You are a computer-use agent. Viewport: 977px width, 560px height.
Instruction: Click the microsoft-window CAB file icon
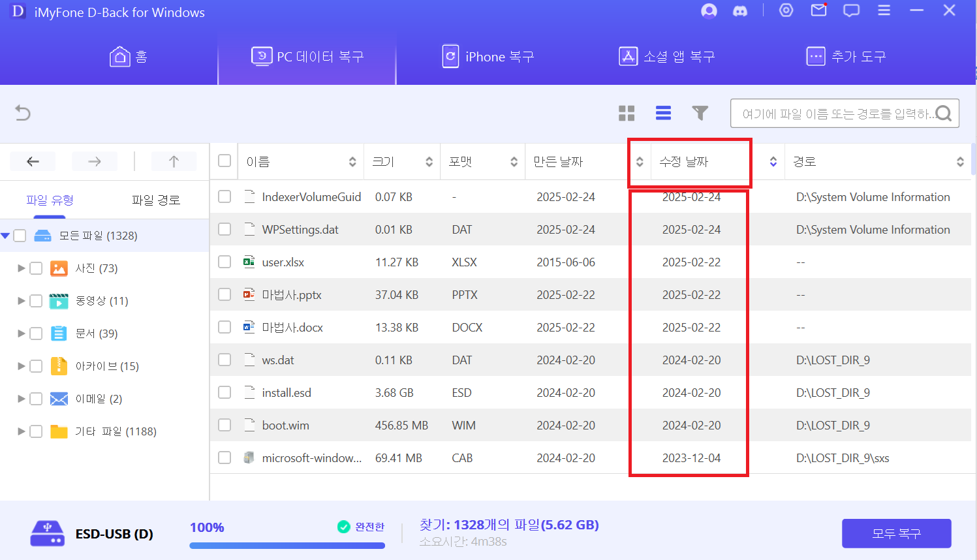pyautogui.click(x=249, y=458)
